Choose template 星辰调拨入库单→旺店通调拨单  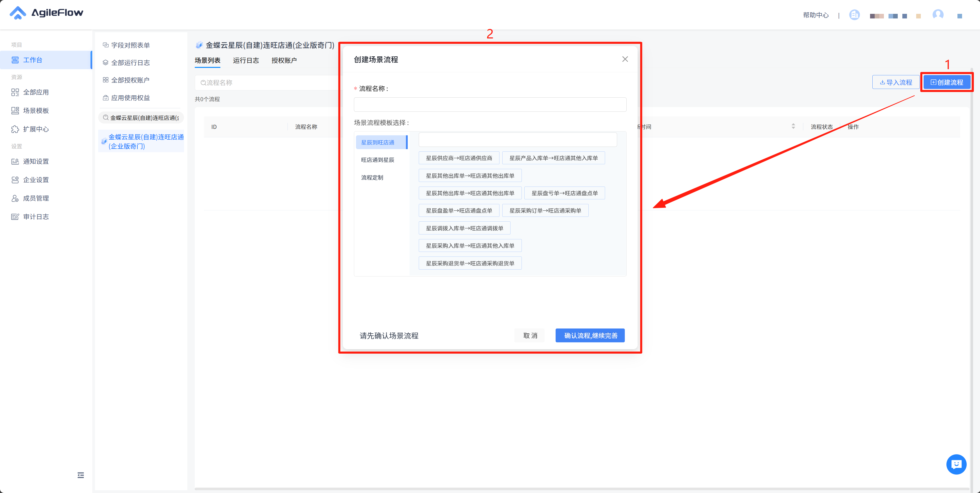464,228
